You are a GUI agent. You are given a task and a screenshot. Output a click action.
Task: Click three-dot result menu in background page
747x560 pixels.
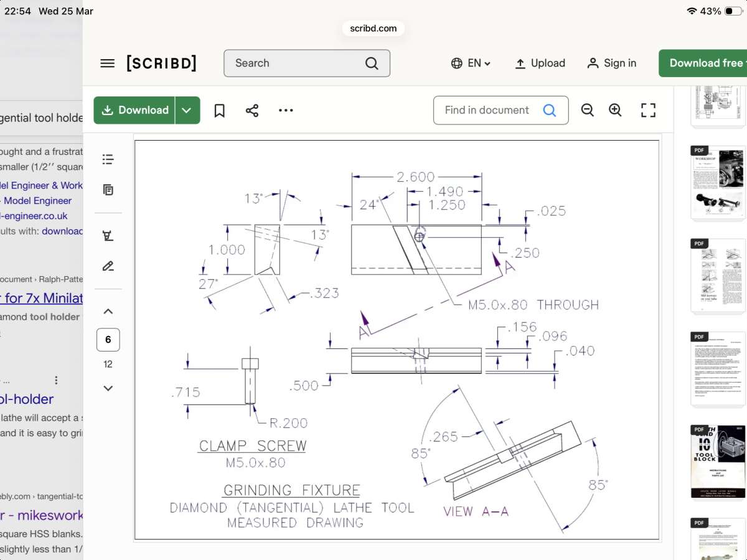56,380
